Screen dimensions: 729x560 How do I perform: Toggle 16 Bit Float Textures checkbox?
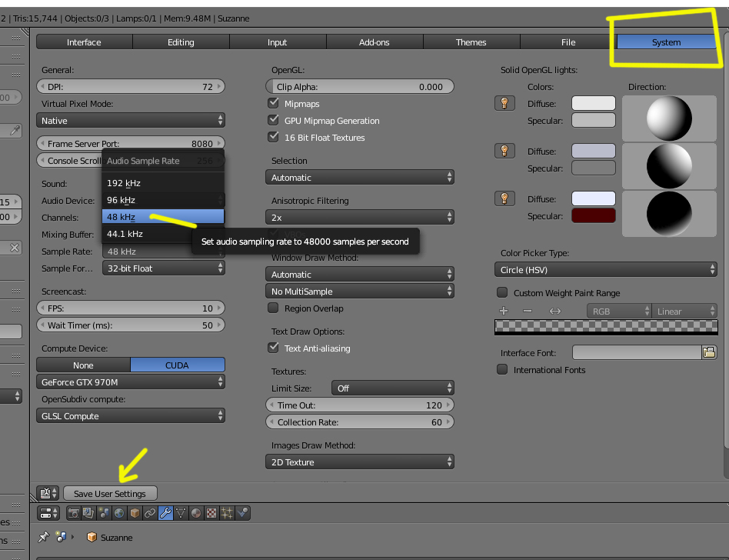[274, 137]
